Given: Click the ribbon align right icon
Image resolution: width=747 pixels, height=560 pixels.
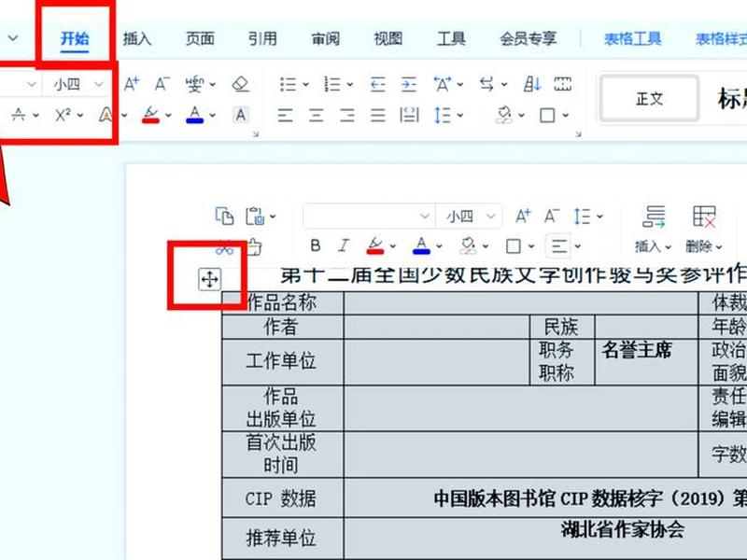Looking at the screenshot, I should (x=347, y=115).
